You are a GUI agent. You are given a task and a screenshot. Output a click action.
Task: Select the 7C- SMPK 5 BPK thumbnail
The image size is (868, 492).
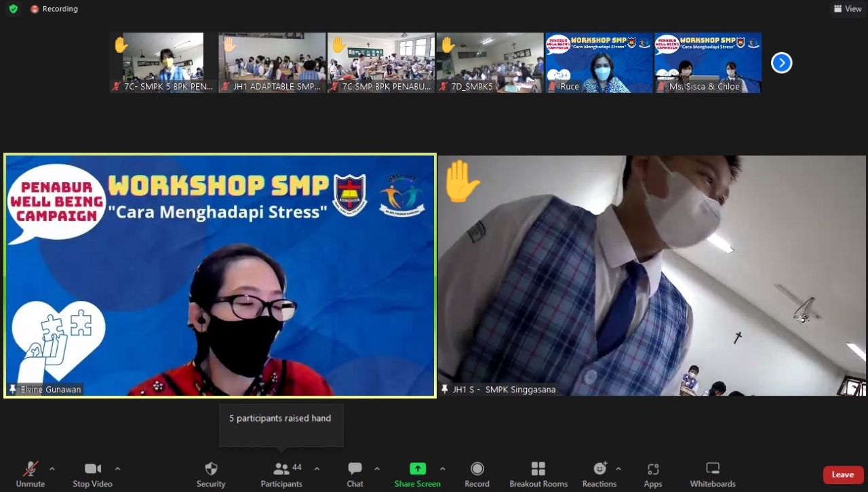(163, 62)
